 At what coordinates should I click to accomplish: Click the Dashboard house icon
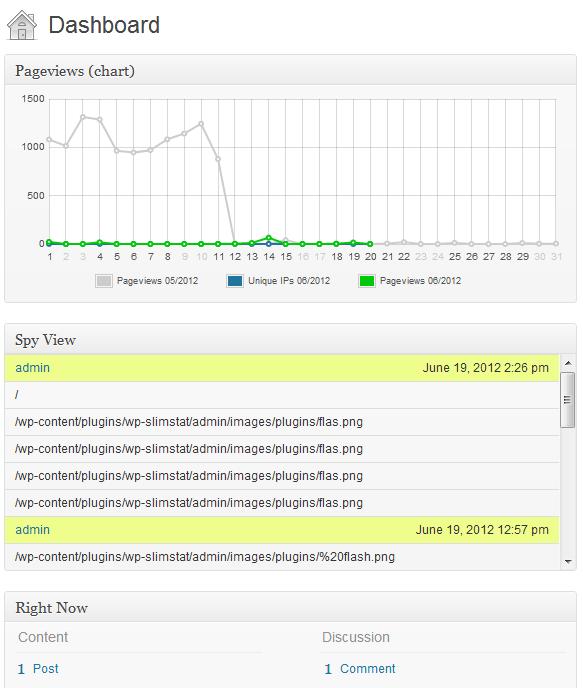21,25
